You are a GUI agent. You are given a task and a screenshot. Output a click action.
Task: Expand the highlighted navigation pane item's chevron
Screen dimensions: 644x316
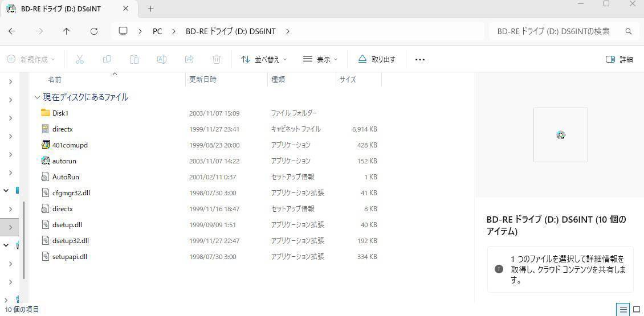pyautogui.click(x=11, y=227)
